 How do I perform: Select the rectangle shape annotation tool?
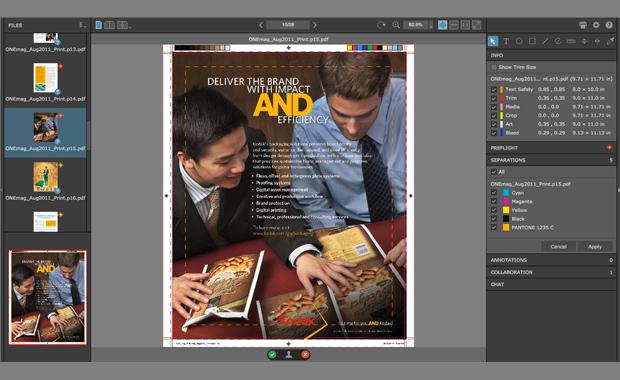click(532, 41)
